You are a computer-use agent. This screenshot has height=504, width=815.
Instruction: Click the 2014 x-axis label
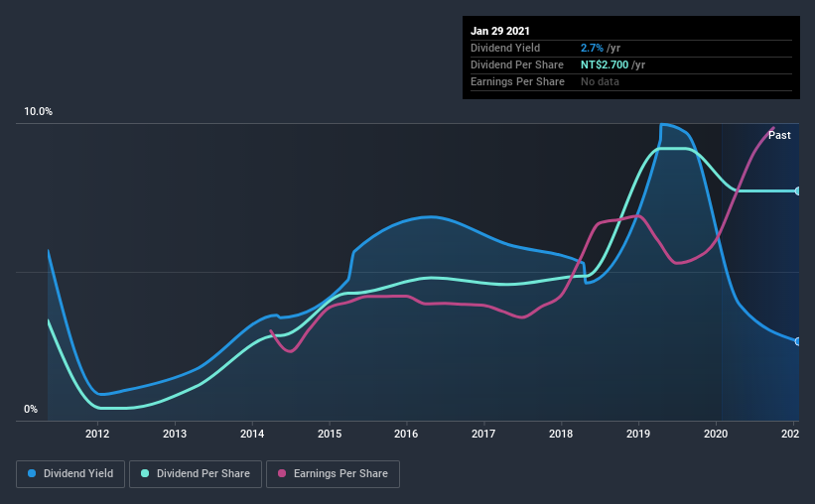pos(252,434)
